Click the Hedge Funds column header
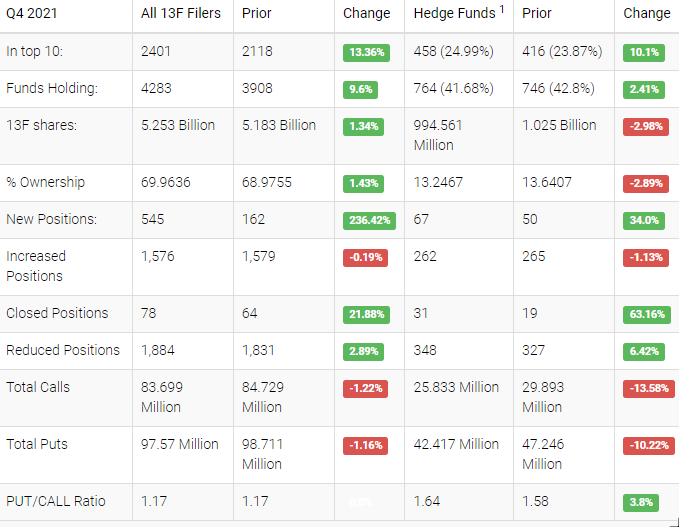 (x=454, y=14)
